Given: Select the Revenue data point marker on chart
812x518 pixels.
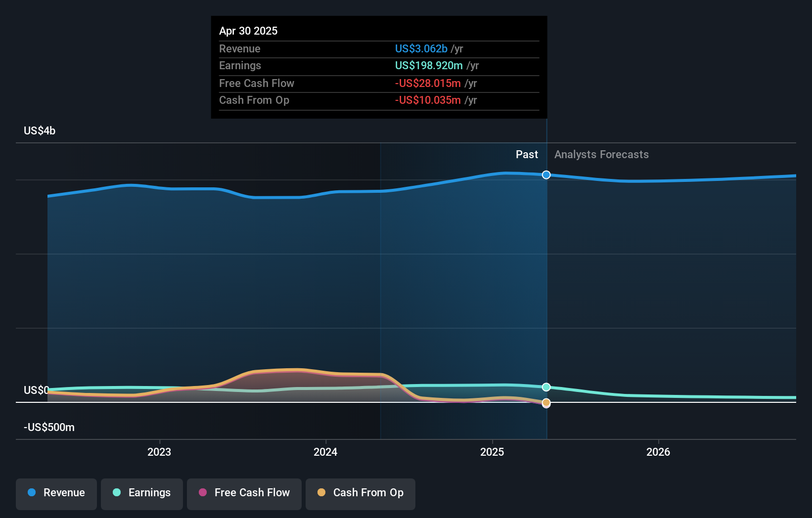Looking at the screenshot, I should 546,175.
